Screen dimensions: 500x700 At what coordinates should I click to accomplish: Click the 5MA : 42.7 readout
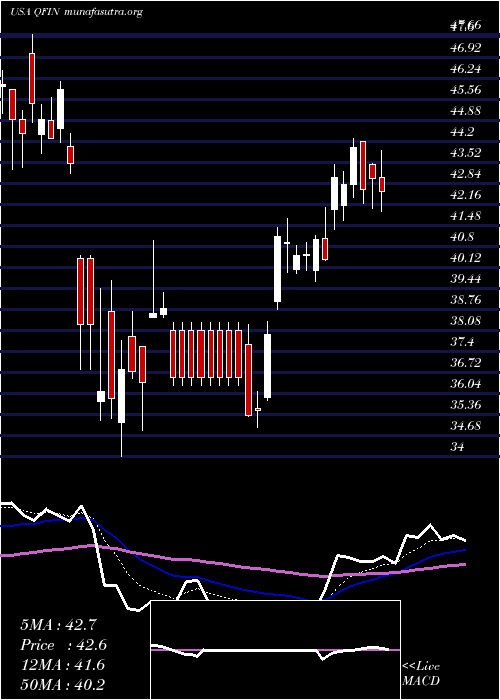(x=58, y=625)
